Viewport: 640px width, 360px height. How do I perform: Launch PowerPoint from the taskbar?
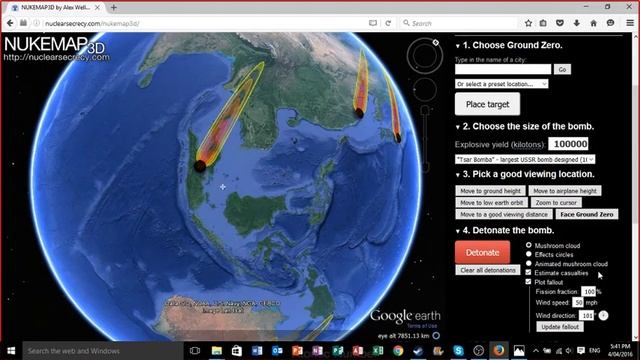pyautogui.click(x=298, y=351)
